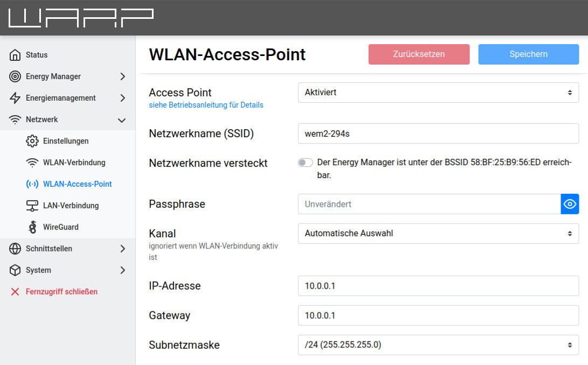Open the Subnetzmaske dropdown

[x=438, y=345]
